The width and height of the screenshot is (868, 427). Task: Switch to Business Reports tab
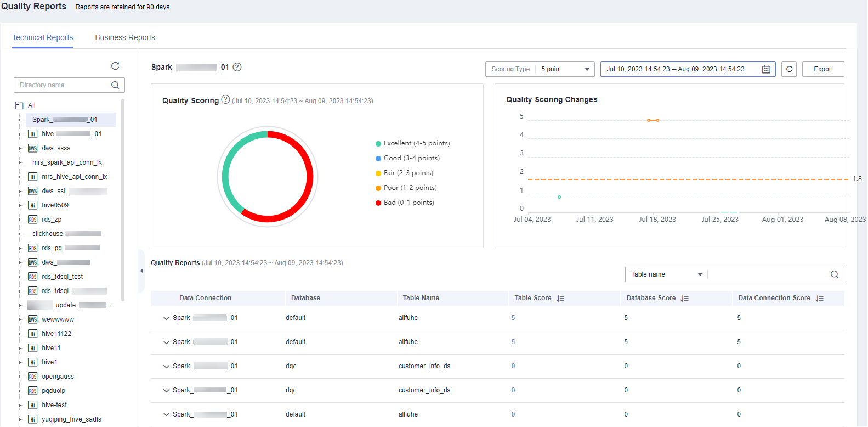click(x=125, y=37)
